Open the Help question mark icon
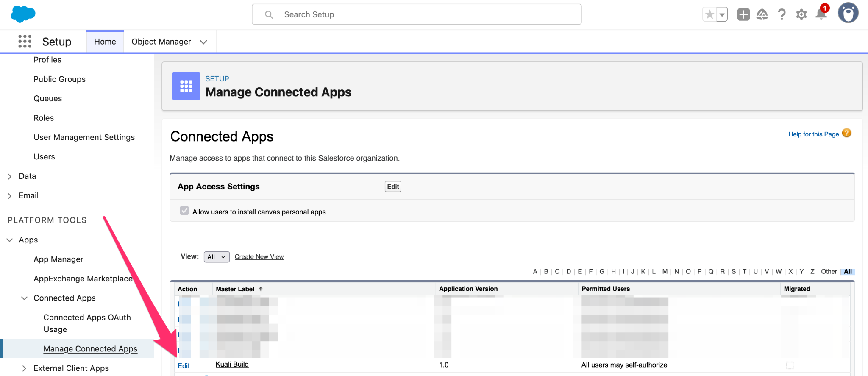This screenshot has height=376, width=868. [782, 15]
